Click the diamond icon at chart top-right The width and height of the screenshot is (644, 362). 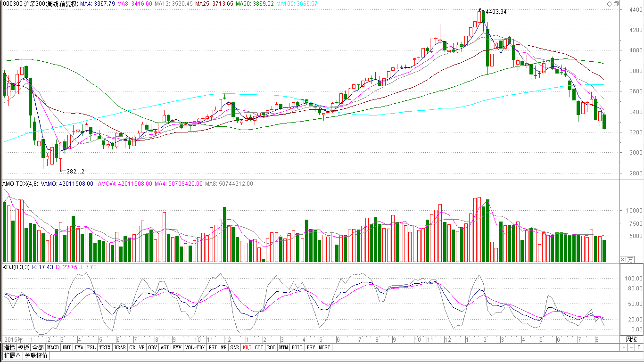609,4
